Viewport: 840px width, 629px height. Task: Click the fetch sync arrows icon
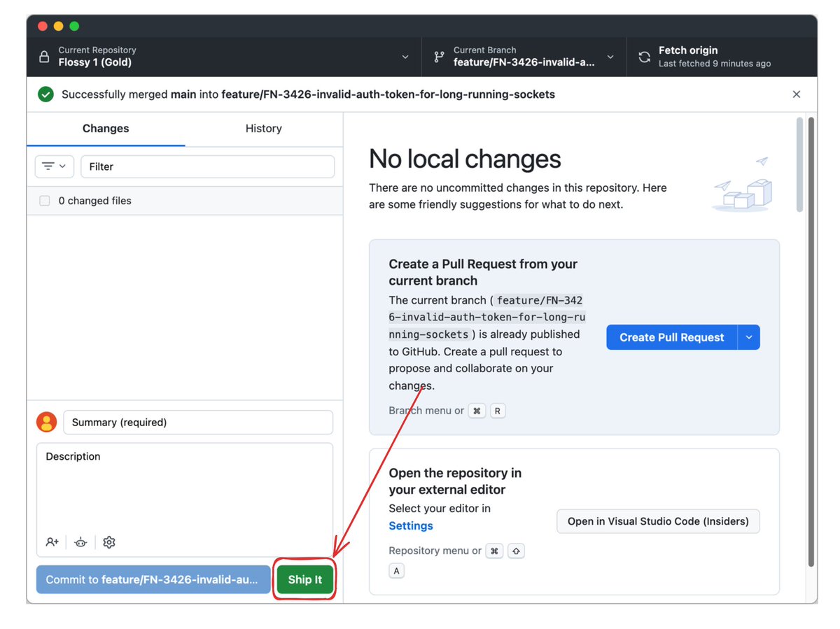(644, 57)
